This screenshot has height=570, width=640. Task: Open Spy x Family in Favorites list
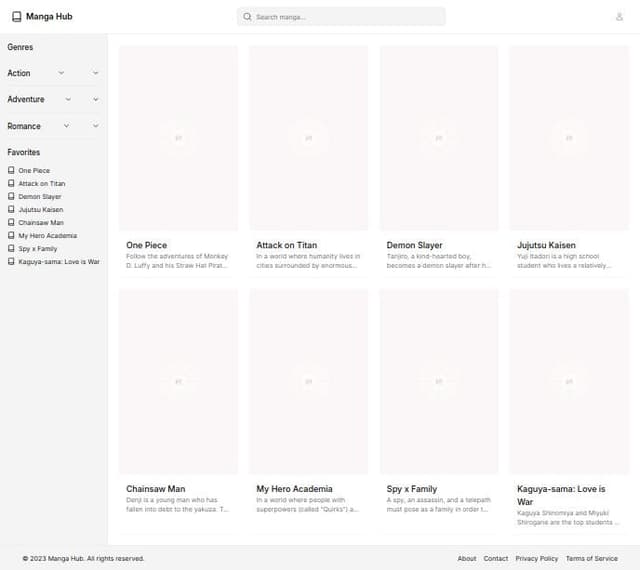[x=38, y=249]
